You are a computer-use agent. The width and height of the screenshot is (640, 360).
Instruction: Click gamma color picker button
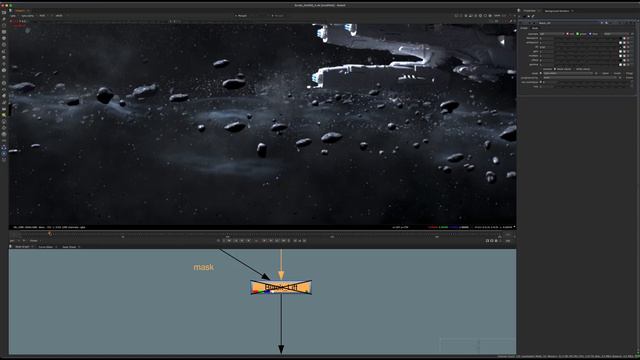624,64
